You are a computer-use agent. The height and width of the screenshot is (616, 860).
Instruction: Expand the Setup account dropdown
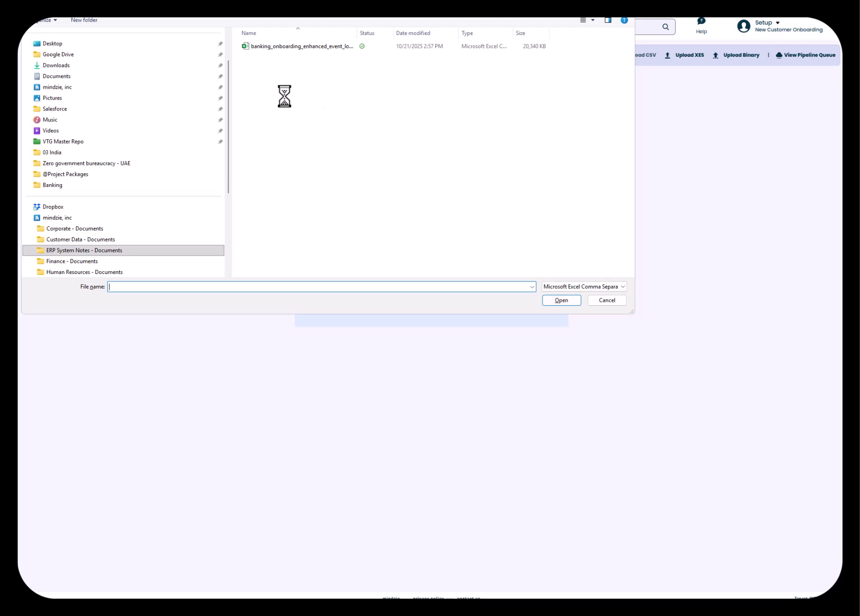(777, 23)
